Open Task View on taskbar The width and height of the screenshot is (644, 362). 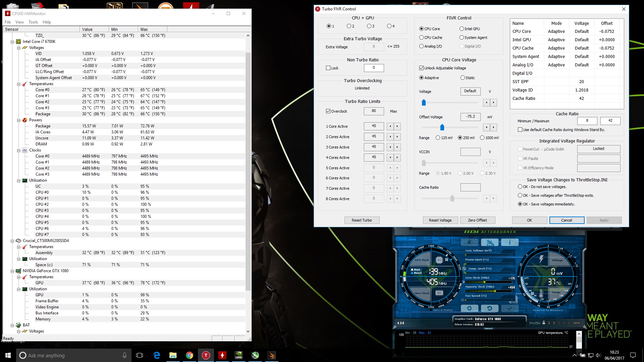140,355
